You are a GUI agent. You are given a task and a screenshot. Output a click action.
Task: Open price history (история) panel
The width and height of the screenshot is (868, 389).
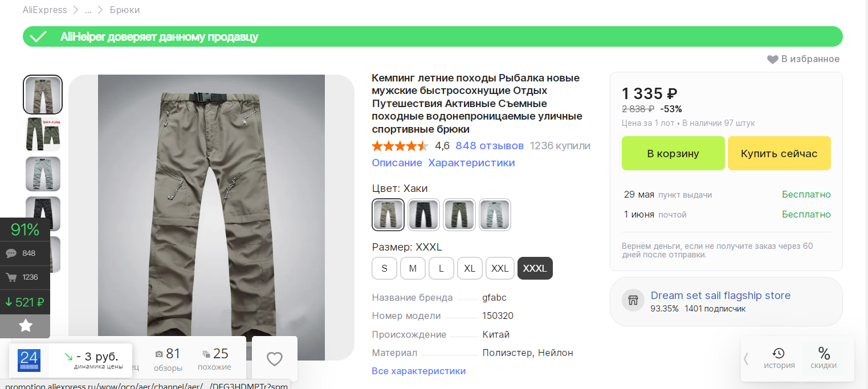(779, 358)
